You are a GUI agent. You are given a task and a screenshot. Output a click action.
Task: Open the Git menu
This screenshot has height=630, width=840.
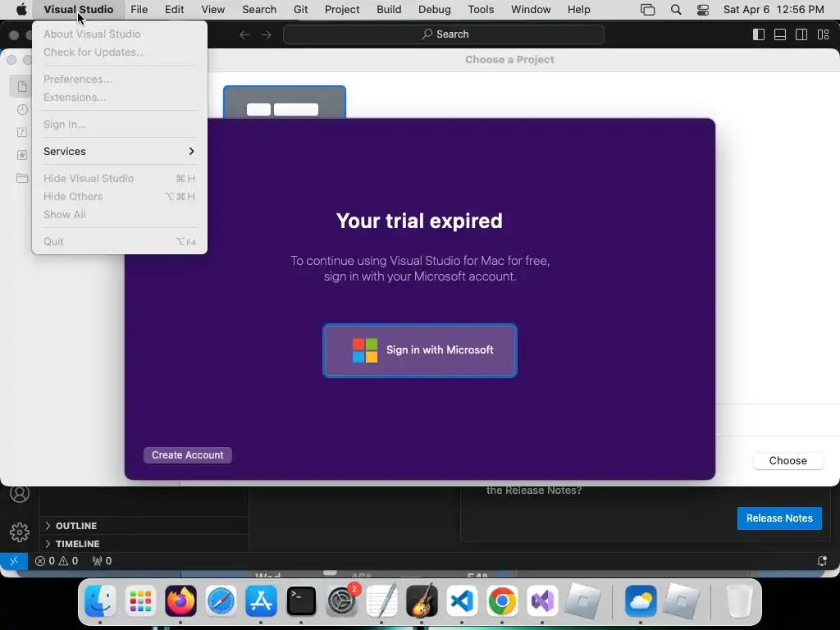click(300, 10)
